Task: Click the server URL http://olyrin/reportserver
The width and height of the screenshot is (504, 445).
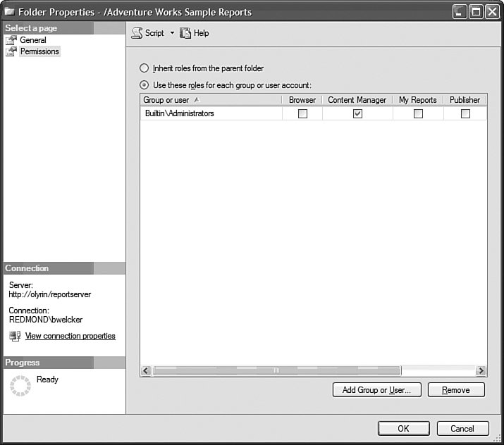Action: click(x=50, y=294)
